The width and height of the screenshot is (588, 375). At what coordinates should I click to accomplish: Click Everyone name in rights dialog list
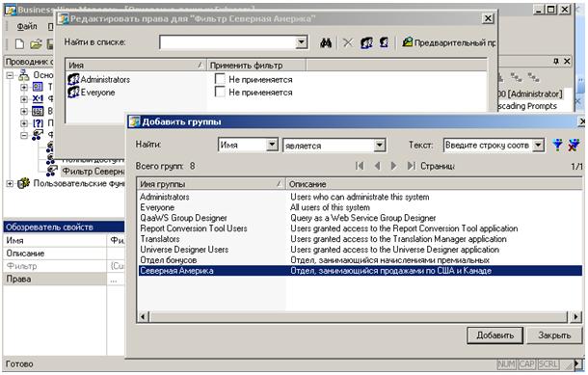coord(98,93)
